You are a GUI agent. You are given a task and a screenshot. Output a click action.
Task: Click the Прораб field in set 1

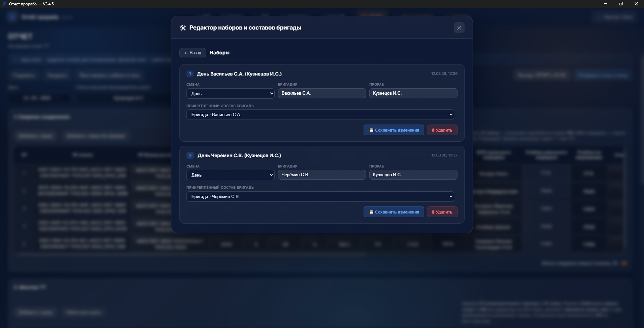413,93
